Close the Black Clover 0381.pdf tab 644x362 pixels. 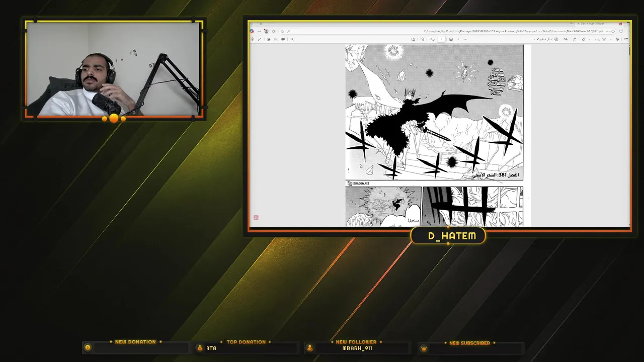(x=578, y=24)
